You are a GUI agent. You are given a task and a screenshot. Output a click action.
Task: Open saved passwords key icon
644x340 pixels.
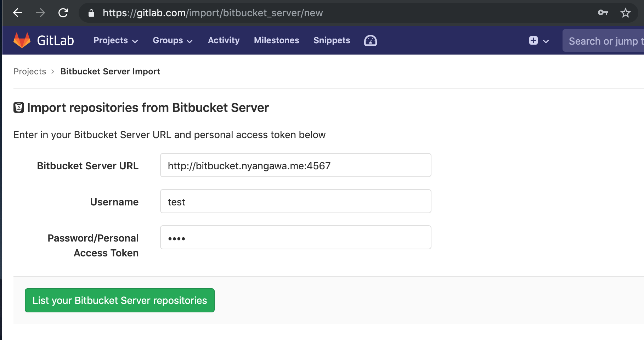coord(603,13)
